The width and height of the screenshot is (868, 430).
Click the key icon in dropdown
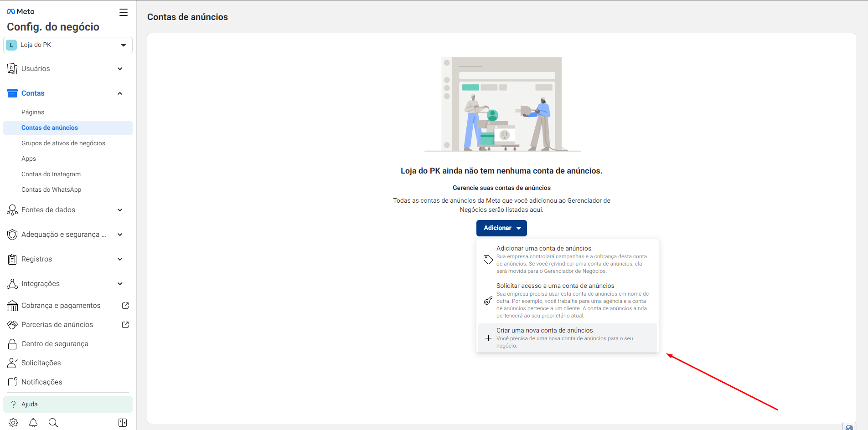(x=488, y=301)
